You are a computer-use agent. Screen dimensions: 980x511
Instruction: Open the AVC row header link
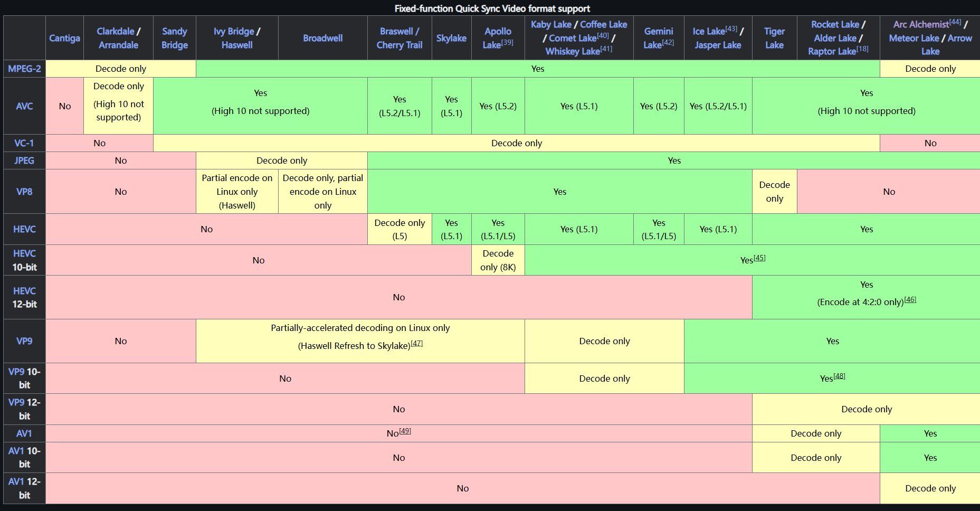click(x=24, y=106)
